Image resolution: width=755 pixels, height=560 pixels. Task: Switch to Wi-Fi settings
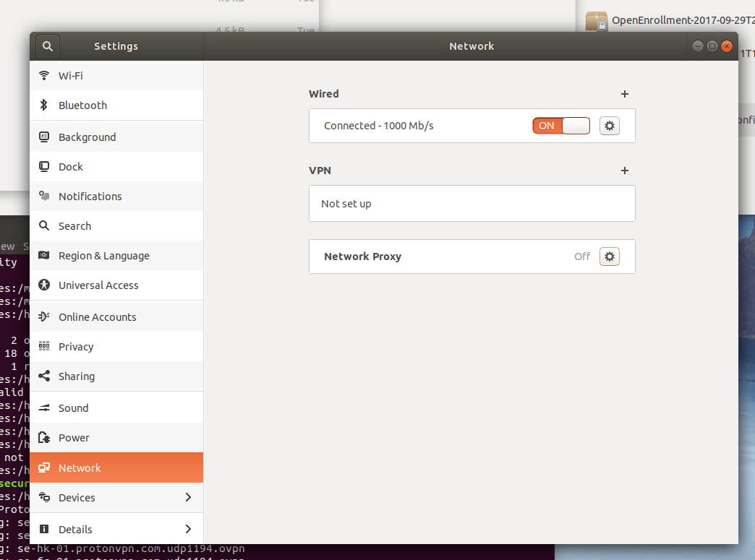pyautogui.click(x=44, y=75)
